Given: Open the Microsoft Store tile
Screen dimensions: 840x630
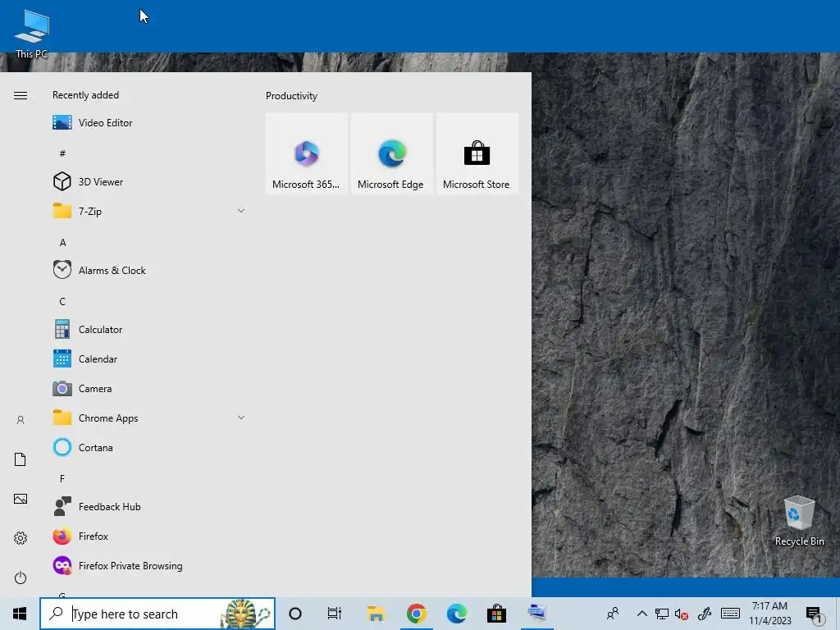Looking at the screenshot, I should (477, 153).
